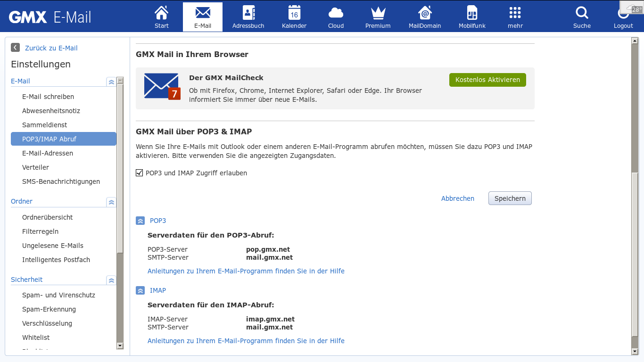Screen dimensions: 644x362
Task: Click the IMAP section heading link
Action: [158, 290]
